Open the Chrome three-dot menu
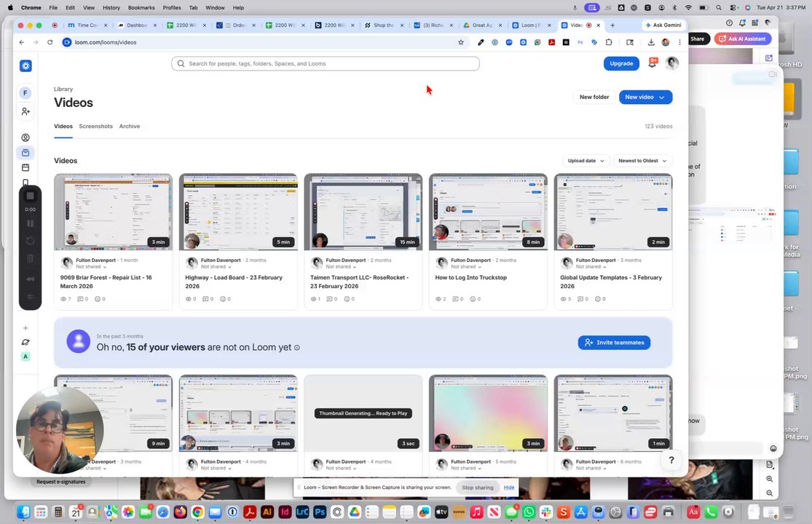 [x=679, y=42]
